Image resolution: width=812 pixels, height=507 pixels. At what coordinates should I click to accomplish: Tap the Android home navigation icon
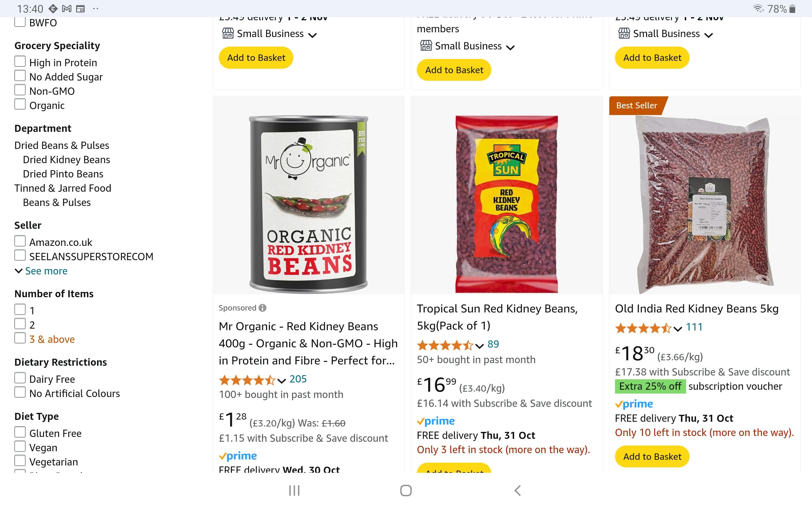(406, 490)
